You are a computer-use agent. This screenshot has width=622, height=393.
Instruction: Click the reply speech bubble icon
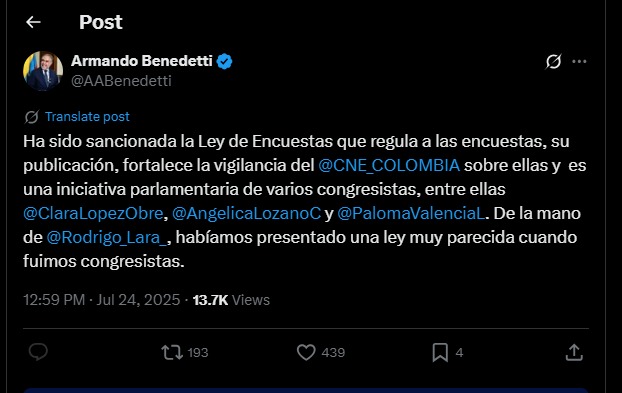pos(38,352)
